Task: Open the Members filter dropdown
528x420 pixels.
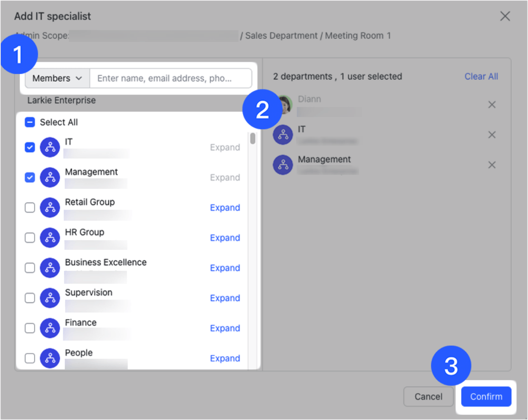Action: [56, 78]
